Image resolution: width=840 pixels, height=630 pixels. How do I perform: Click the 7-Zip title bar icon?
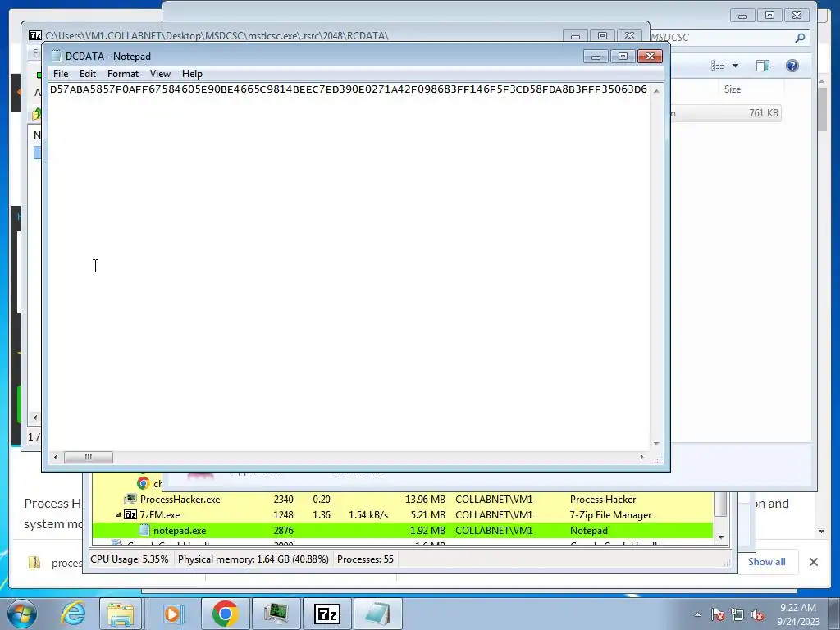[x=34, y=35]
